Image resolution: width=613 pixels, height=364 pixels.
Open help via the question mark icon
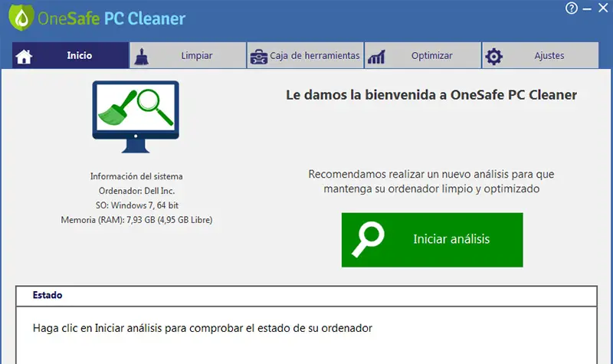click(x=571, y=8)
